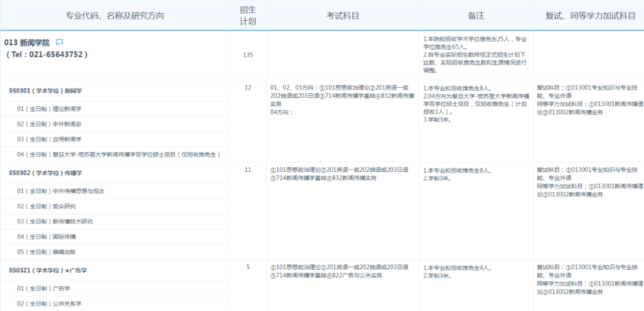644x311 pixels.
Task: Click the 013 新闻学院 department heading
Action: (27, 43)
